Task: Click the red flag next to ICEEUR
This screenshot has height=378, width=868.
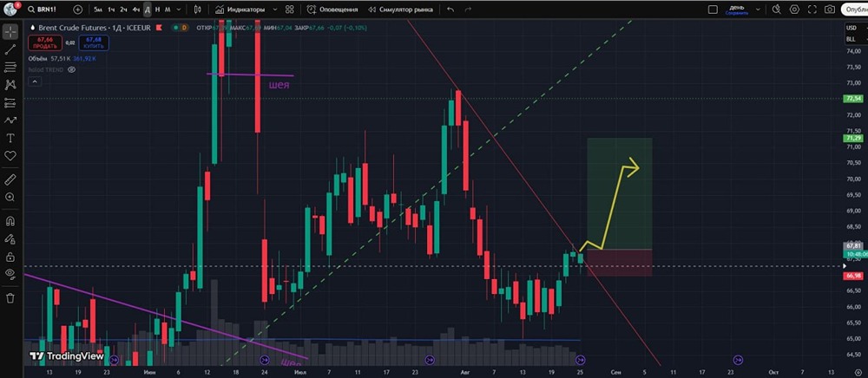Action: (160, 27)
